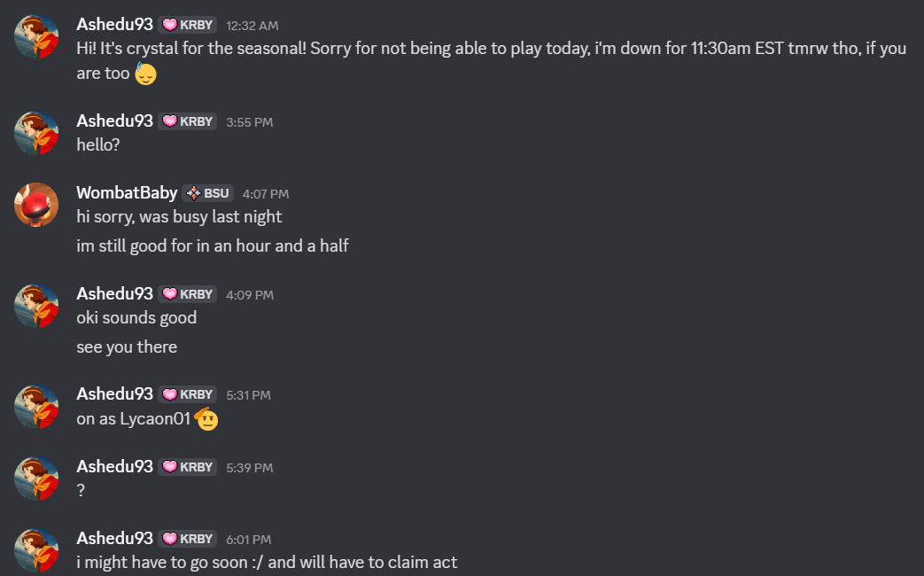Click the "see you there" message

tap(127, 346)
